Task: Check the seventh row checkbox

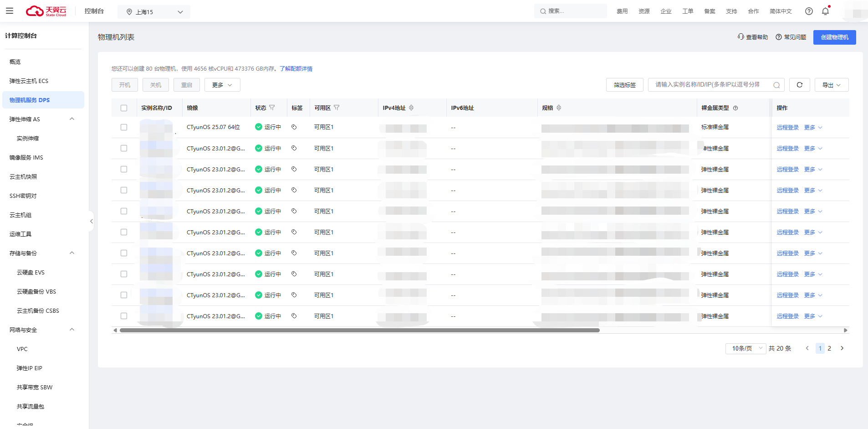Action: point(124,253)
